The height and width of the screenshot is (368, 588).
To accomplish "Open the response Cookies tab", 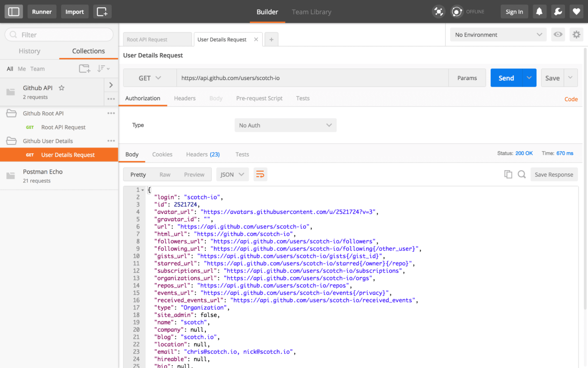I will click(x=162, y=154).
